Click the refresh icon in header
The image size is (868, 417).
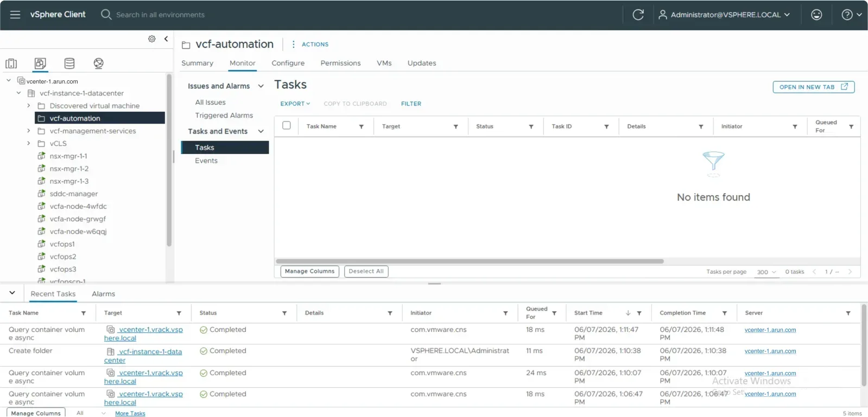click(x=638, y=15)
